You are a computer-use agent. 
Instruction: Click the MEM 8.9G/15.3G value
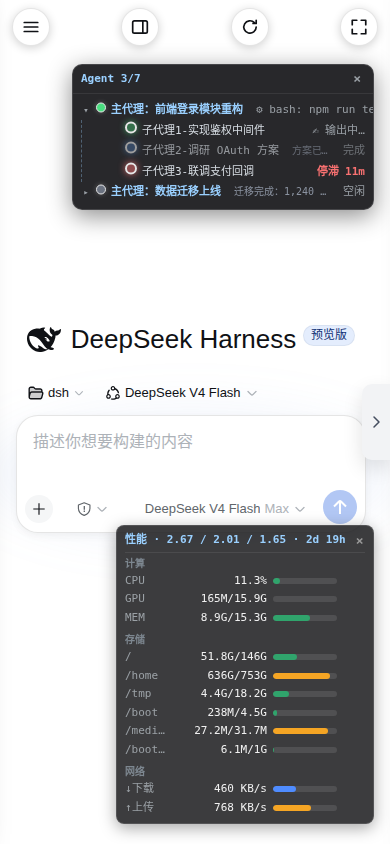(233, 617)
